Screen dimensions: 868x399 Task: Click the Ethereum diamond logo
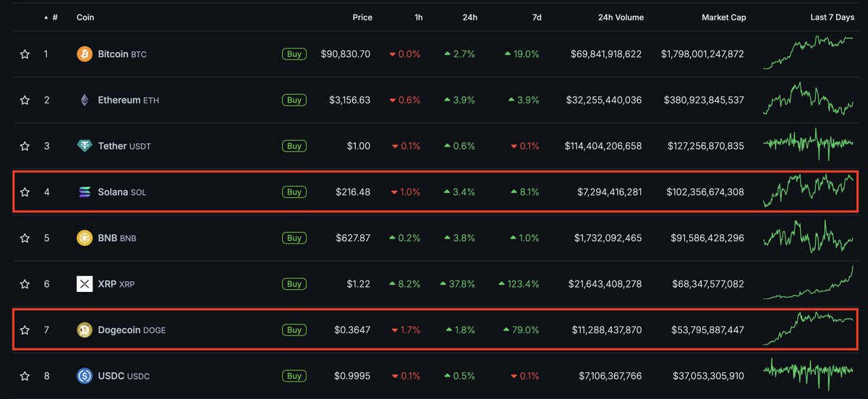85,100
